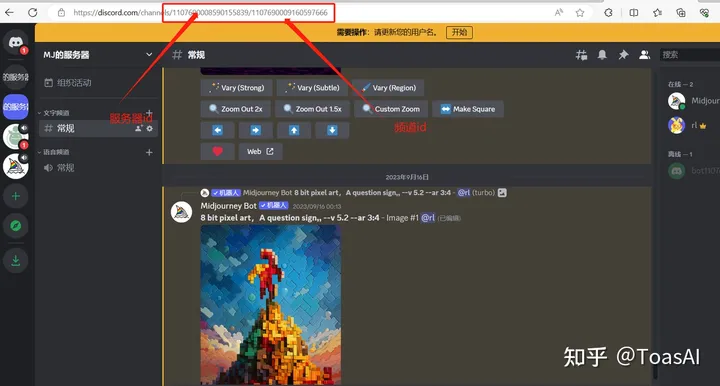The image size is (720, 386).
Task: Collapse the 文字频道 category
Action: pos(53,113)
